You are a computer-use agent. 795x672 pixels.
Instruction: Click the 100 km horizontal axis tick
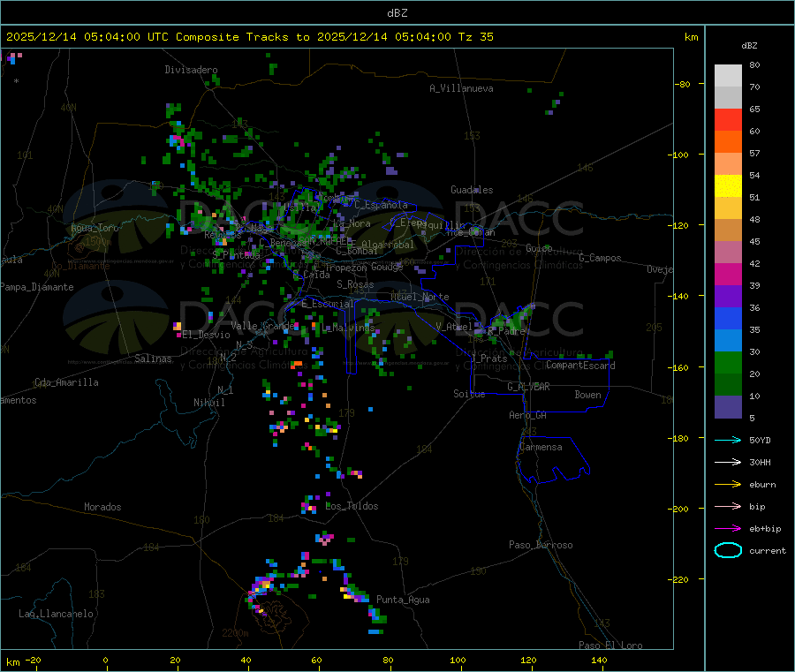pos(458,661)
